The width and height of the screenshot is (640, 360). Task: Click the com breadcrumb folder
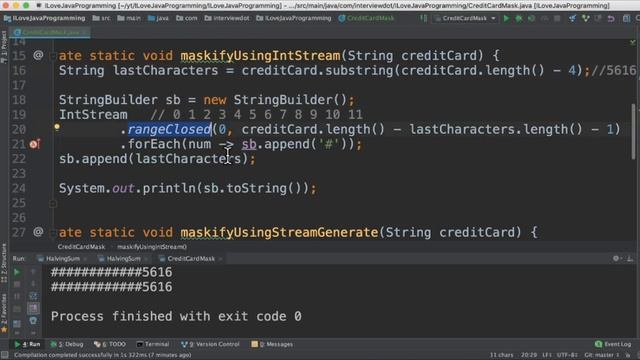click(187, 18)
